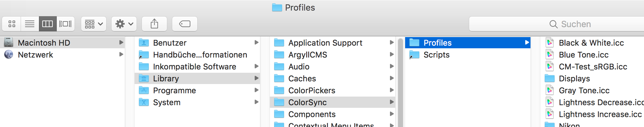
Task: Expand the Audio folder arrow
Action: (x=392, y=66)
